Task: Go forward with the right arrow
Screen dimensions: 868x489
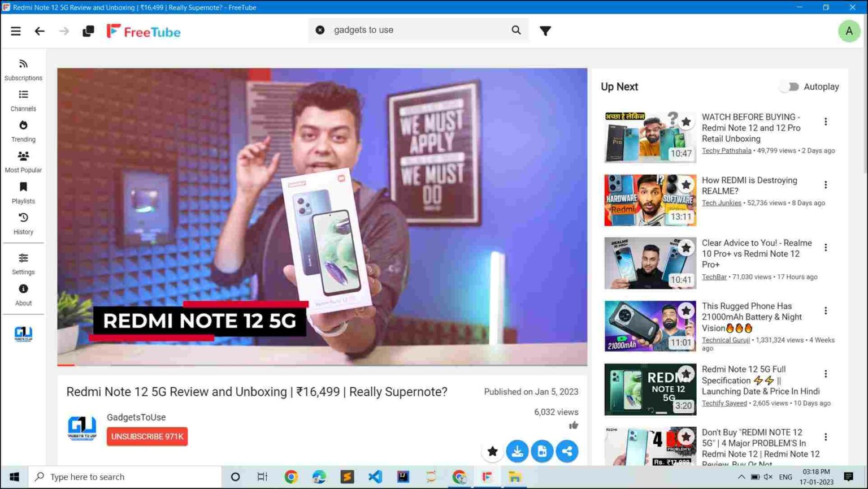Action: (x=64, y=31)
